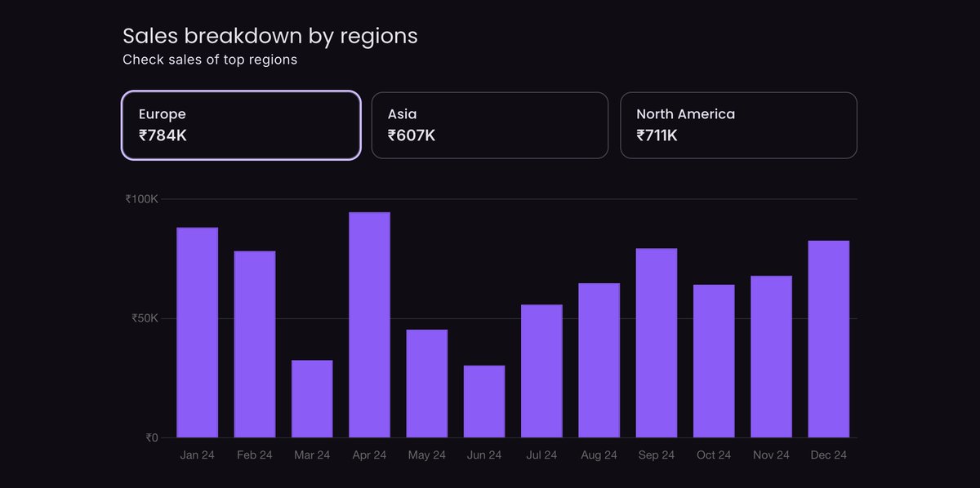Image resolution: width=980 pixels, height=488 pixels.
Task: Switch to the Asia region card
Action: [490, 125]
